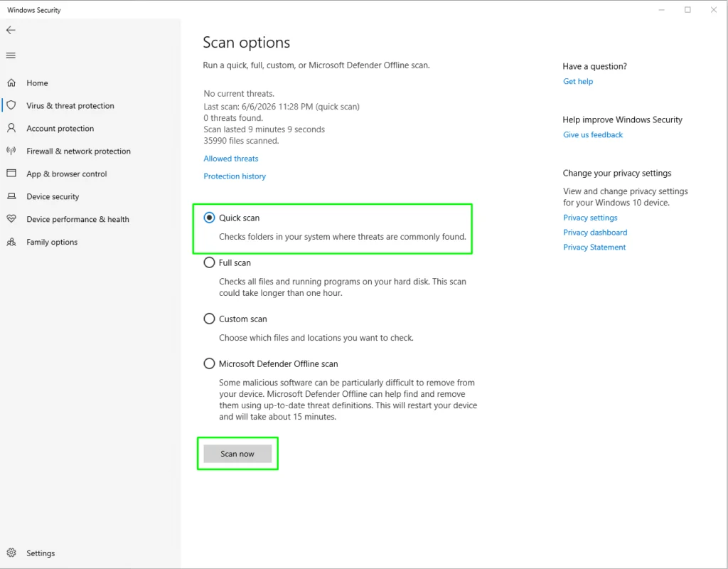Open the Privacy dashboard link
The image size is (728, 569).
click(595, 233)
